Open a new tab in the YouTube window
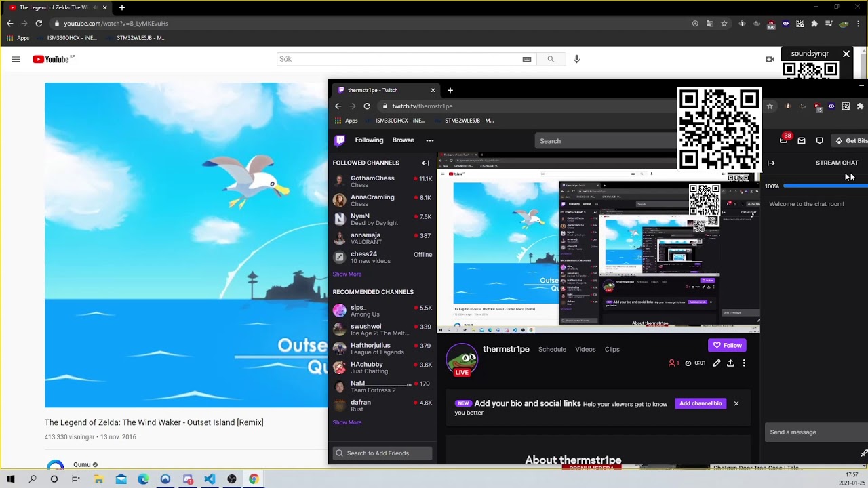Screen dimensions: 868x488 [x=121, y=7]
